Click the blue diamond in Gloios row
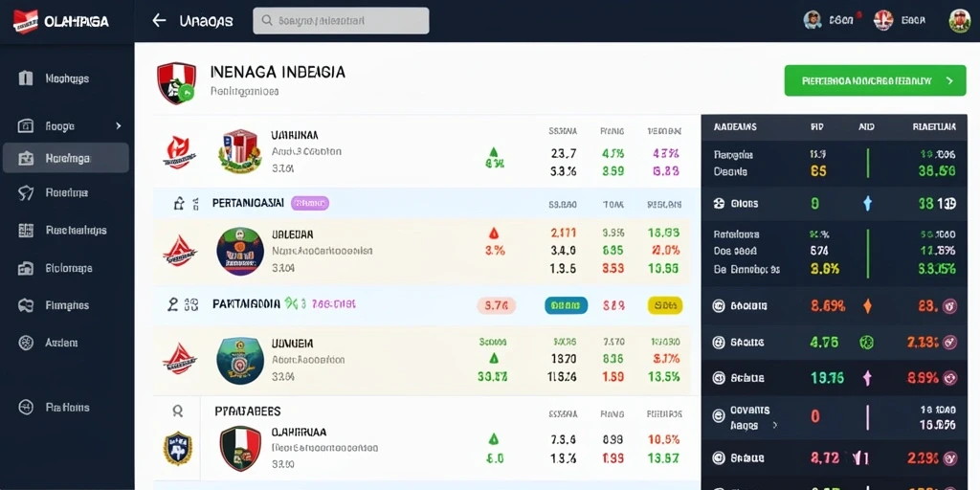Viewport: 980px width, 490px height. (x=867, y=203)
